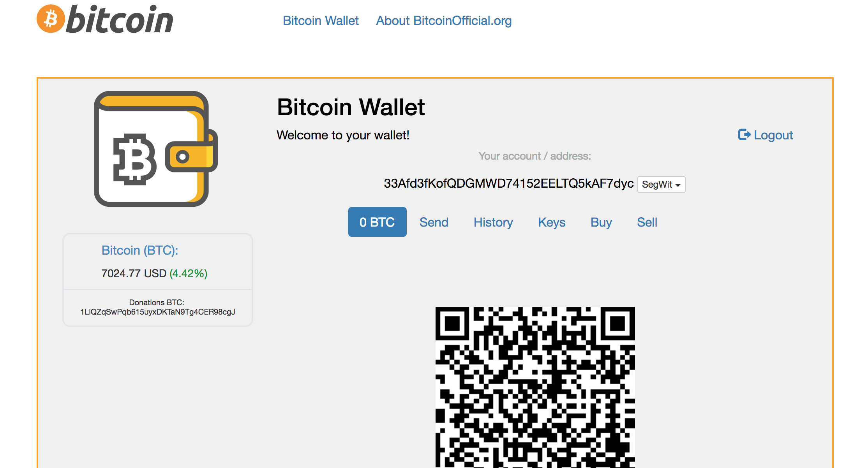Click the Send navigation icon

click(434, 222)
